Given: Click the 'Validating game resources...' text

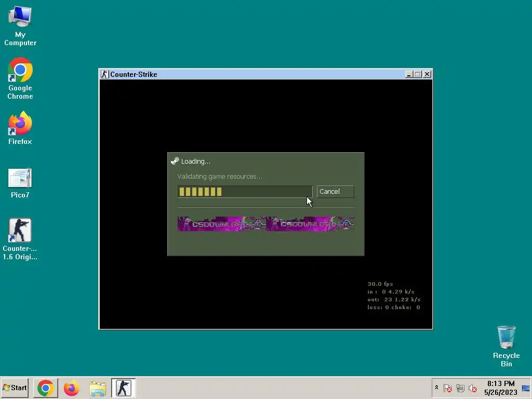Looking at the screenshot, I should coord(220,177).
